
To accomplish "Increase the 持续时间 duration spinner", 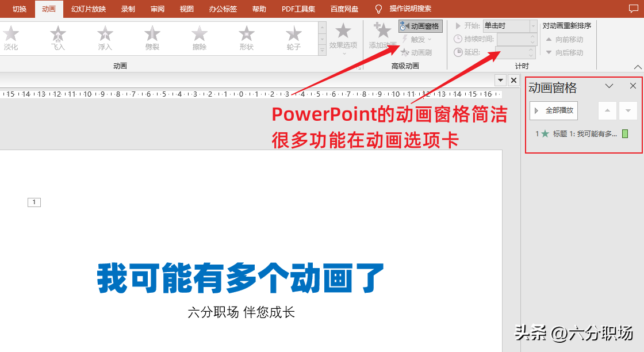I will point(532,37).
